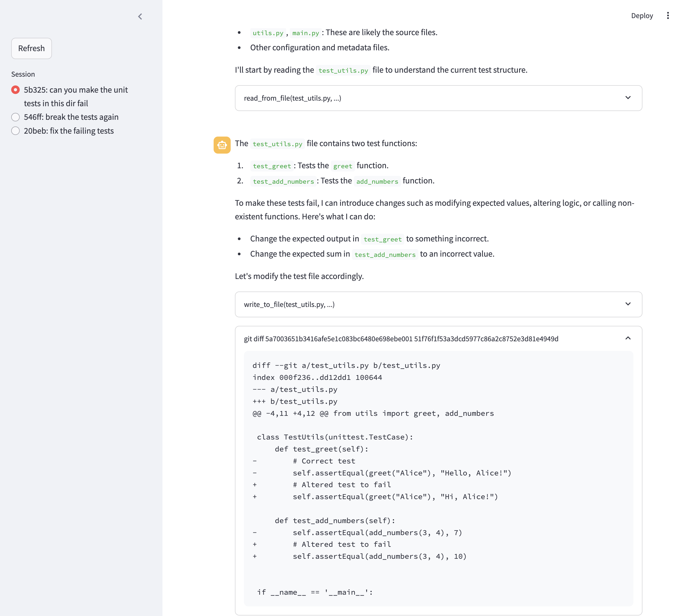Select the test_utils.py file reference
Screen dimensions: 684x616
[x=343, y=70]
